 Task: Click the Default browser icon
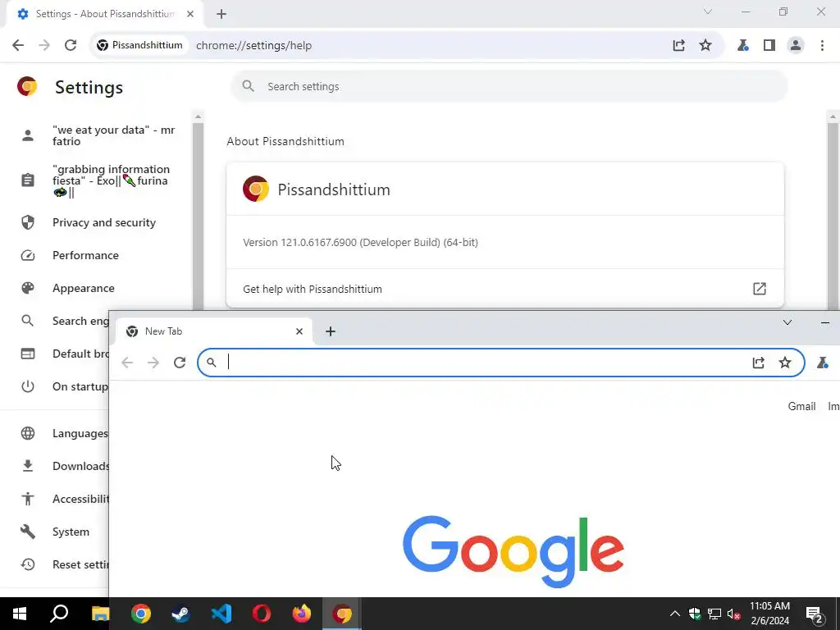tap(27, 354)
